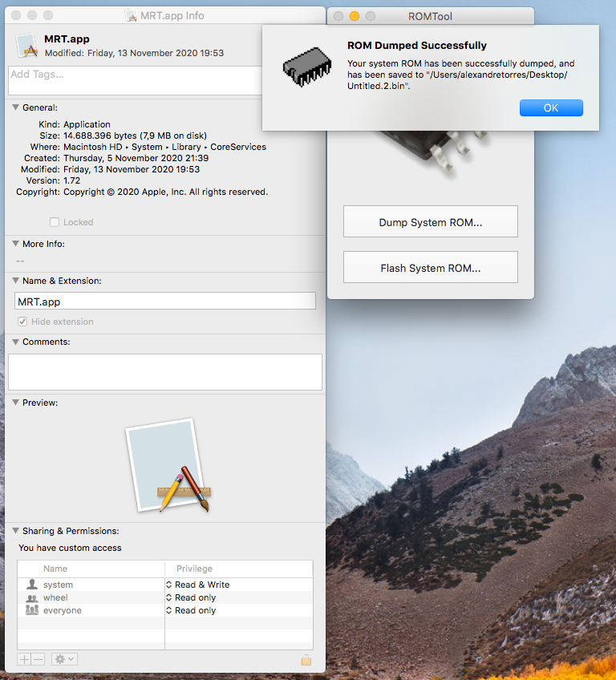Viewport: 616px width, 680px height.
Task: Click 'You have custom access' text
Action: pyautogui.click(x=70, y=548)
